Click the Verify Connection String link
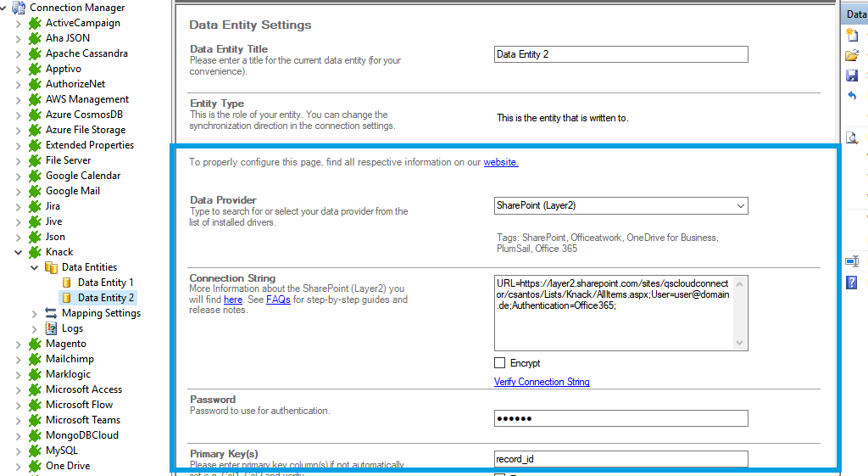The width and height of the screenshot is (868, 476). [x=542, y=382]
